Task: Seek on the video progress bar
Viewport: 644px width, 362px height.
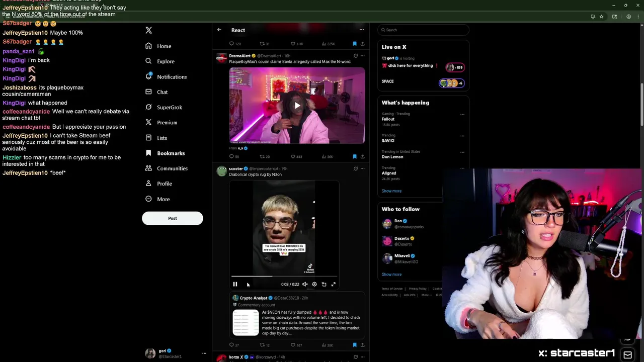Action: (284, 276)
